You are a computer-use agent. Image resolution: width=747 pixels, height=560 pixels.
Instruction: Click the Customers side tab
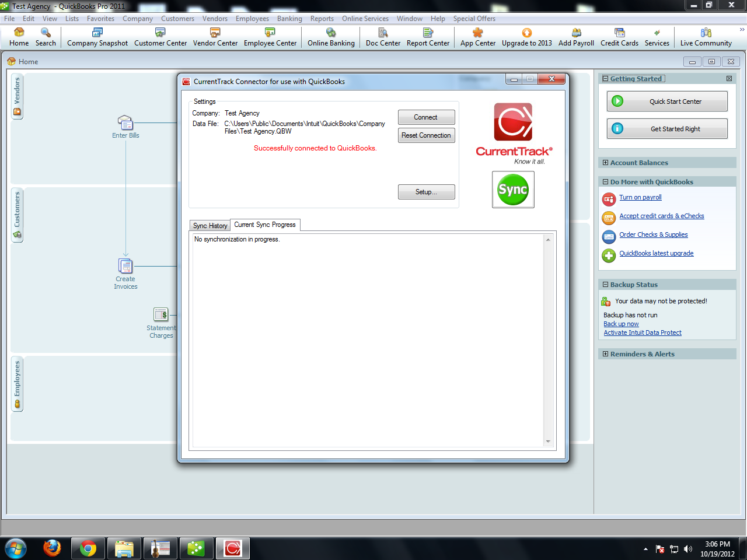click(x=17, y=215)
